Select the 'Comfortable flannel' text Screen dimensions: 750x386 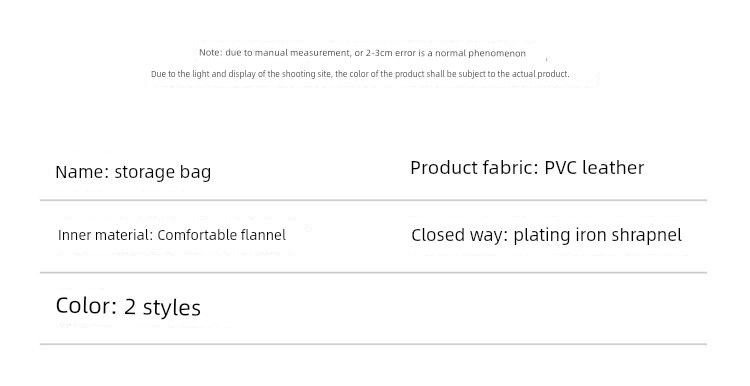tap(221, 235)
